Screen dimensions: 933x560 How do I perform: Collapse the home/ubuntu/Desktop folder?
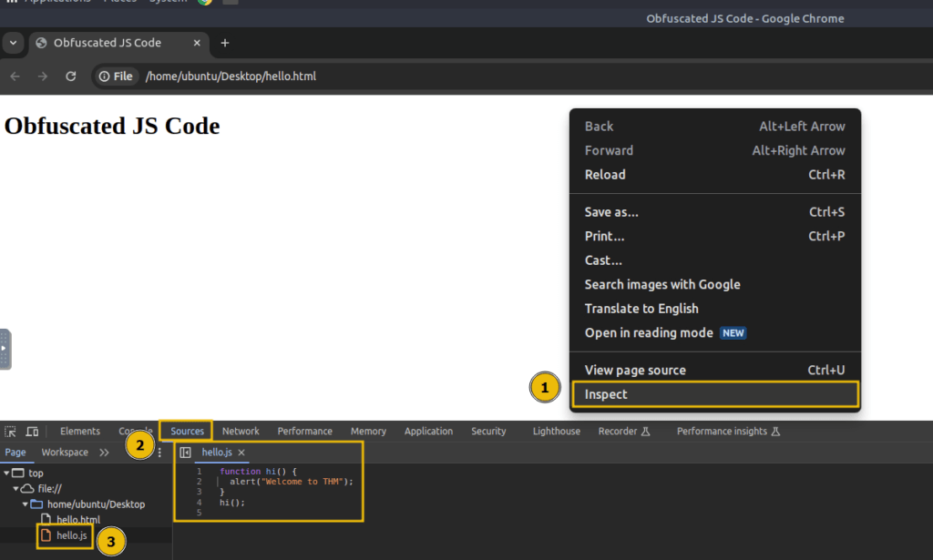(x=26, y=504)
